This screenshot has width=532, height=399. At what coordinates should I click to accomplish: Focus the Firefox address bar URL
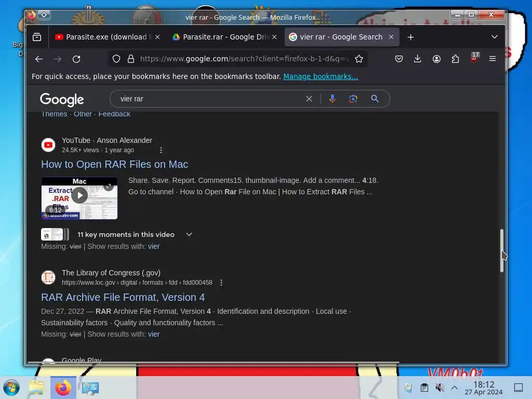244,59
